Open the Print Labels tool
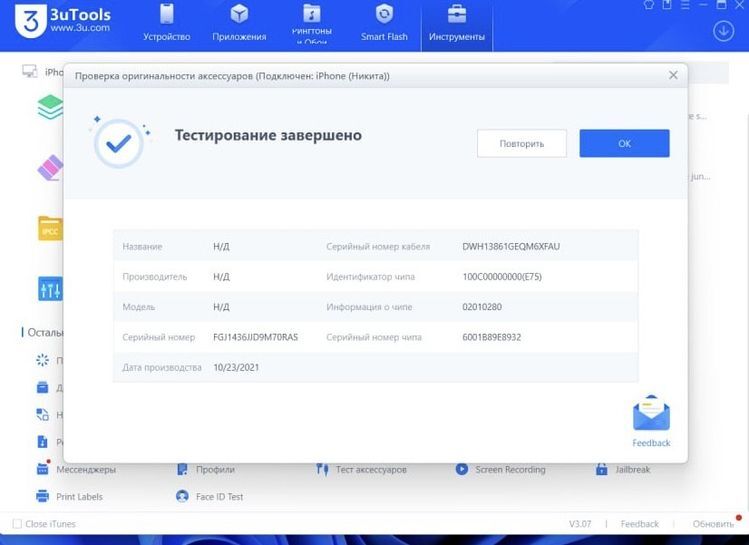This screenshot has height=545, width=749. click(x=78, y=496)
